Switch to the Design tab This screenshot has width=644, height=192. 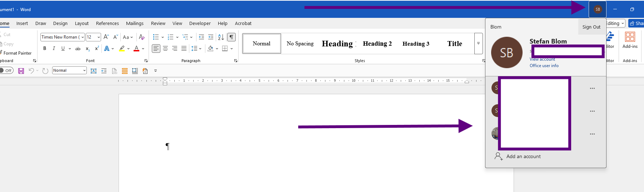tap(60, 24)
